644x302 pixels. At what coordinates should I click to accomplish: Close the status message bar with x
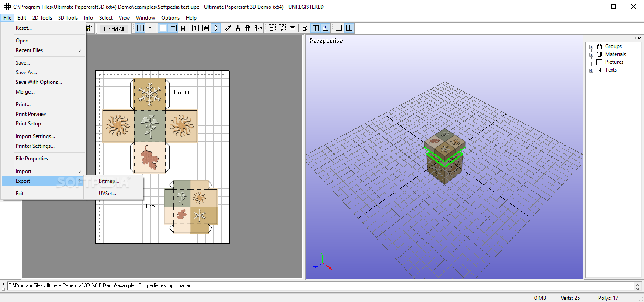[3, 284]
